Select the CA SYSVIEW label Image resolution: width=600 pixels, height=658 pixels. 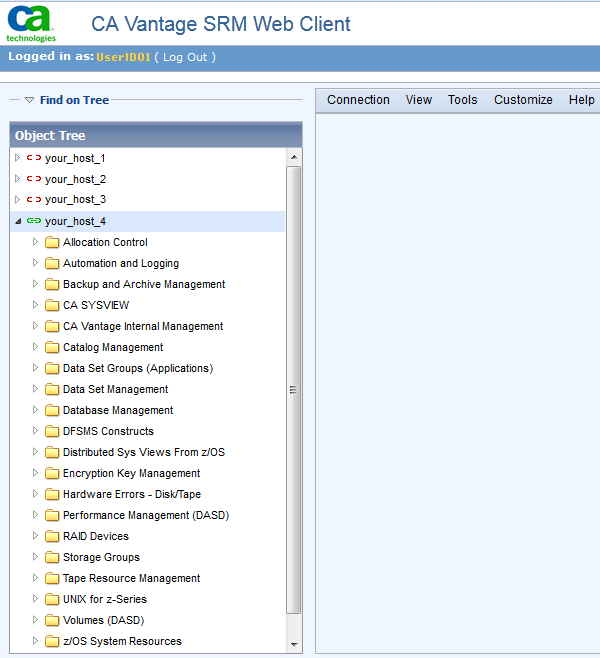pos(96,306)
